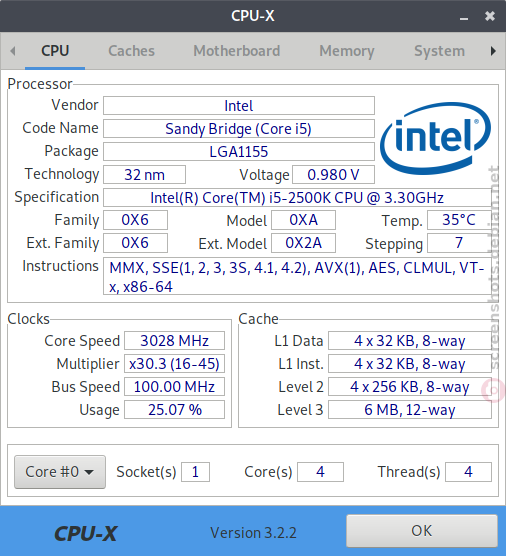Minimize the CPU-X window
Screen dimensions: 506x556
tap(464, 17)
